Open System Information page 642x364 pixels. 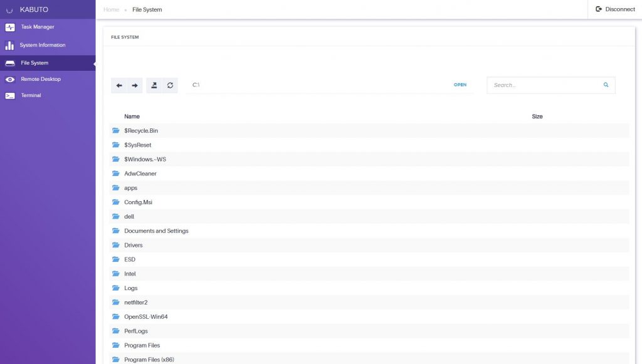click(42, 45)
